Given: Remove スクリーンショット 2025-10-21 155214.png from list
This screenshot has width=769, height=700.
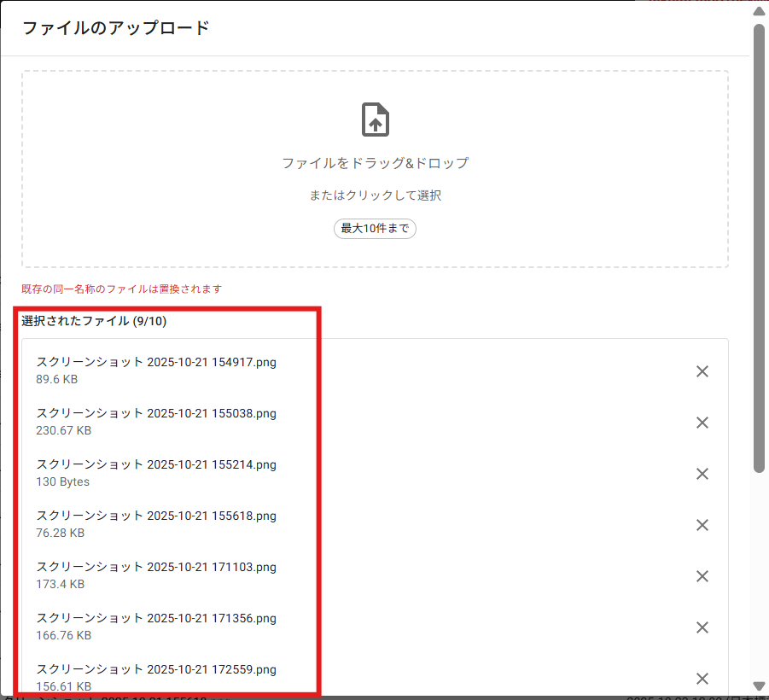Looking at the screenshot, I should [x=702, y=474].
